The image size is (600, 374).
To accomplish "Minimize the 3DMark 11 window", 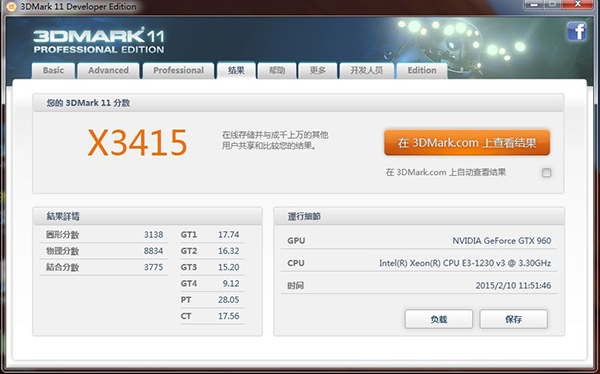I will pyautogui.click(x=534, y=4).
